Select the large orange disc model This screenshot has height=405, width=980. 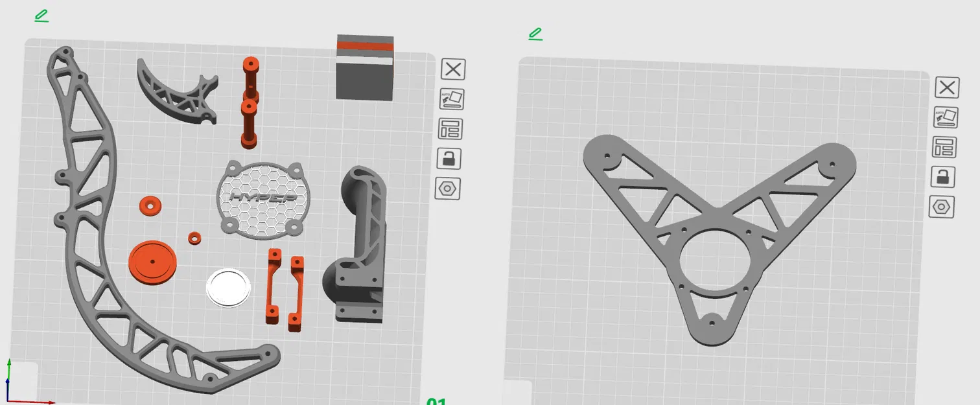pyautogui.click(x=152, y=262)
